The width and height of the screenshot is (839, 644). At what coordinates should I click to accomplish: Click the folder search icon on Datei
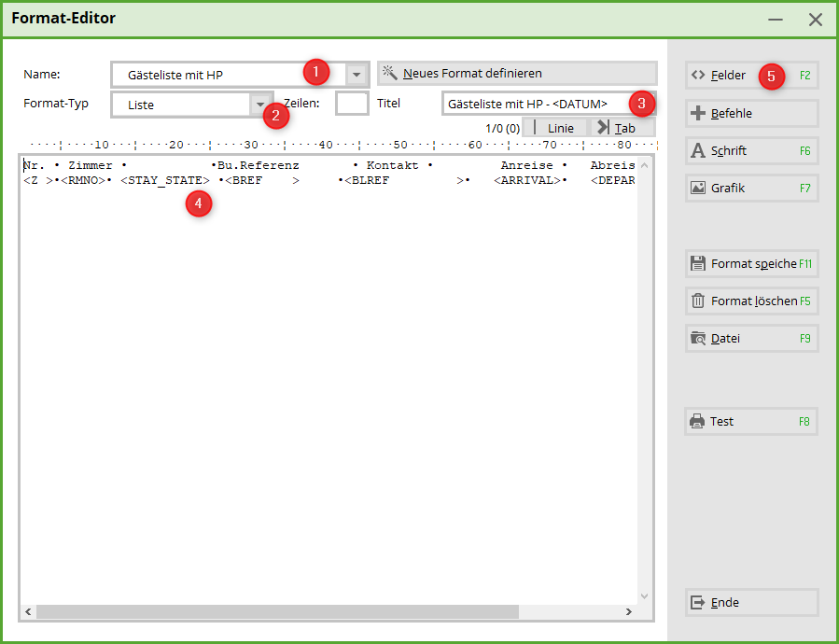click(x=698, y=338)
